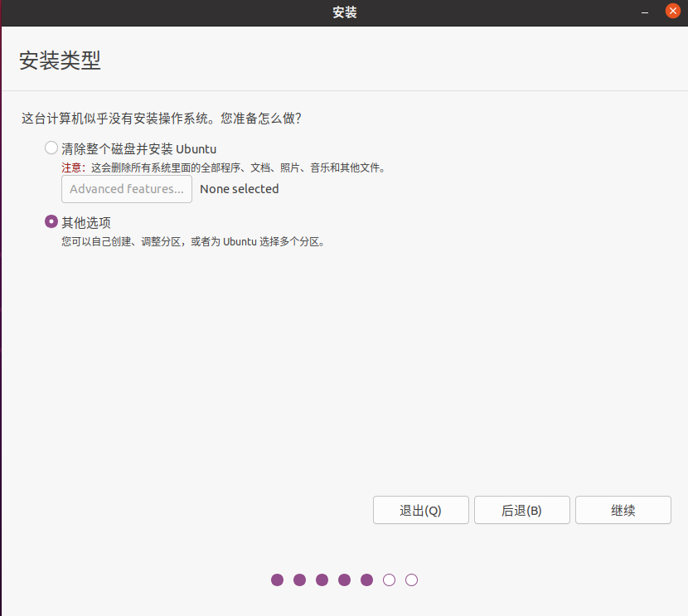
Task: Proceed by clicking the 继续 button
Action: click(x=623, y=510)
